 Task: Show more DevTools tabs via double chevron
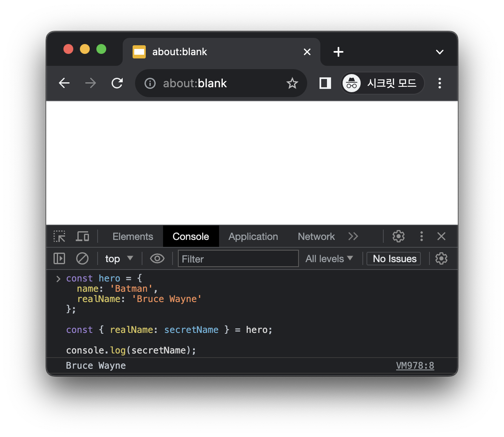tap(353, 236)
